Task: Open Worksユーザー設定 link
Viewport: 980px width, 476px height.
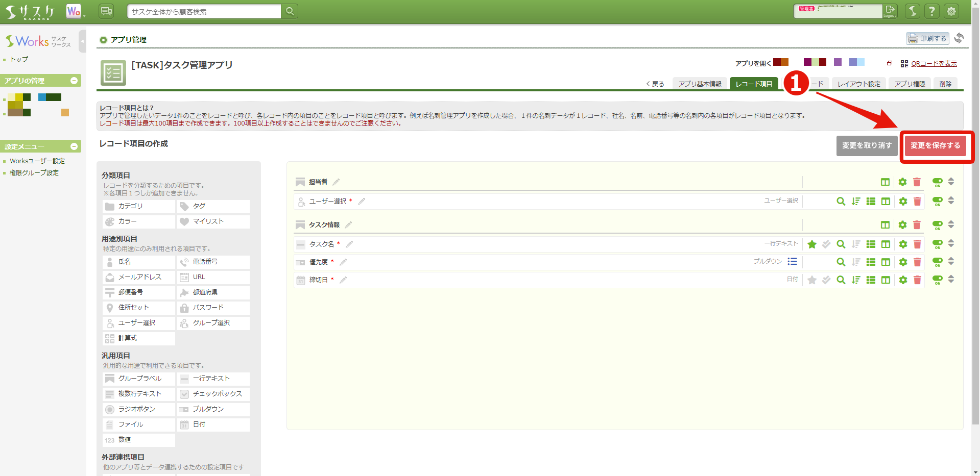Action: pos(38,161)
